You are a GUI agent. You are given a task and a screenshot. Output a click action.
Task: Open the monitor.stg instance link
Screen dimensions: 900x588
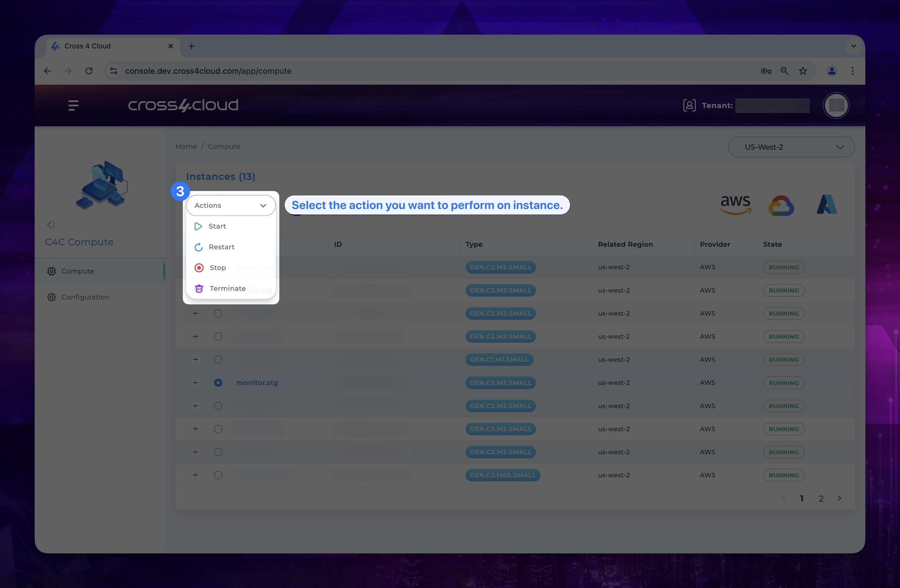pos(257,383)
